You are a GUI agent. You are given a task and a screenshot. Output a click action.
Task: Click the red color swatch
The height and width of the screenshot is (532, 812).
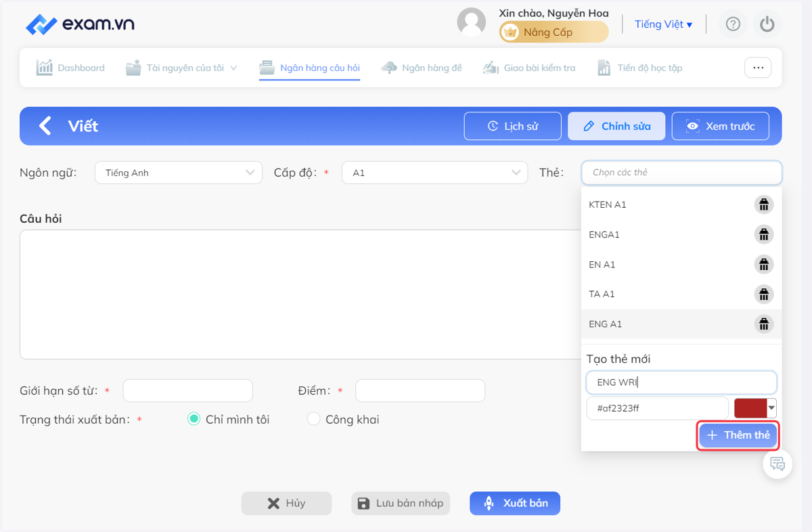pos(750,408)
